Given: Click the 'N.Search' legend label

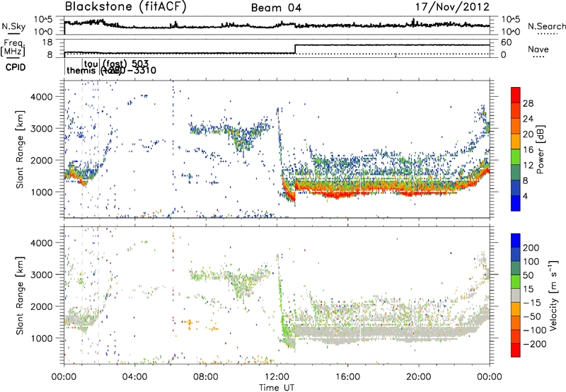Looking at the screenshot, I should [546, 26].
